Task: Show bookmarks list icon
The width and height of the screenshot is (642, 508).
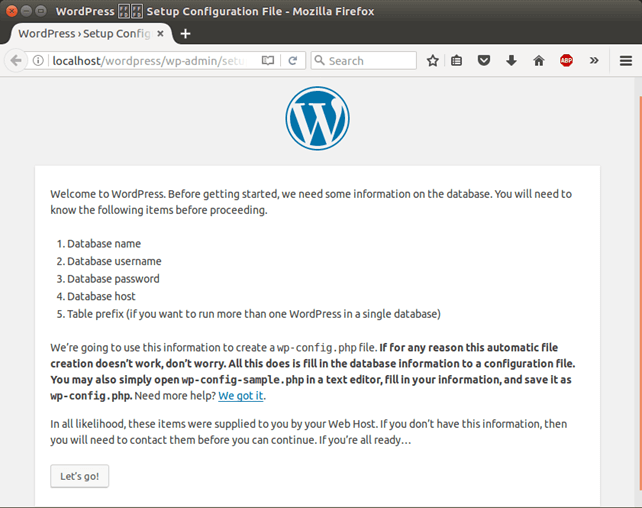Action: (457, 61)
